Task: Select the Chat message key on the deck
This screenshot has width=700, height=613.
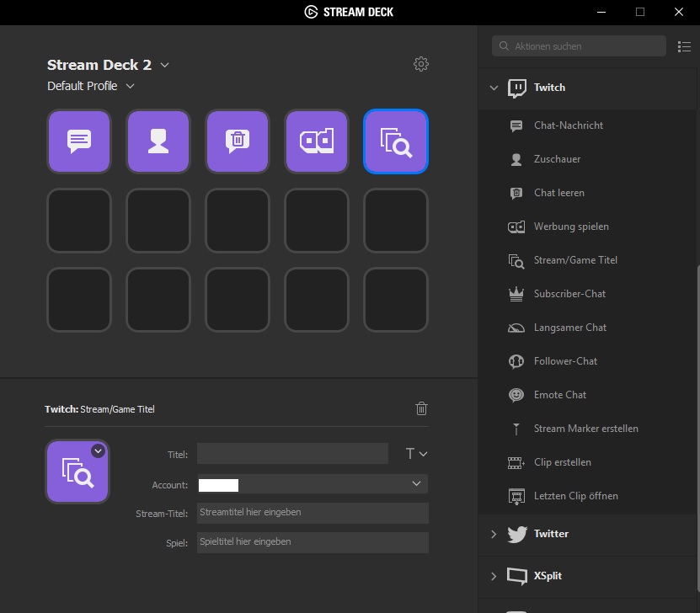Action: pyautogui.click(x=79, y=141)
